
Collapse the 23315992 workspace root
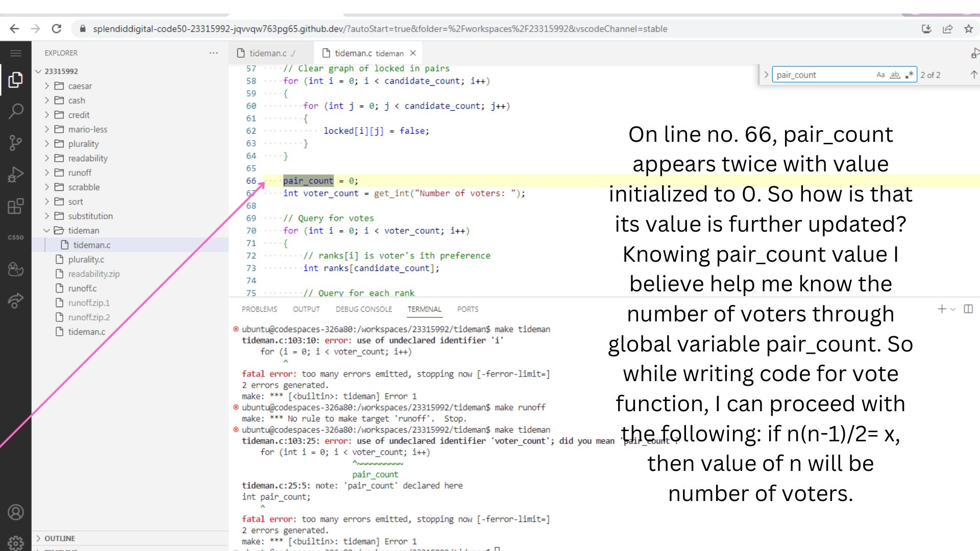pos(38,71)
